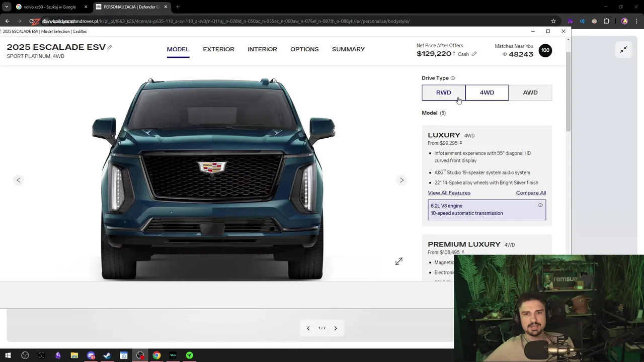Open new browser tab
The width and height of the screenshot is (644, 362).
coord(178,7)
